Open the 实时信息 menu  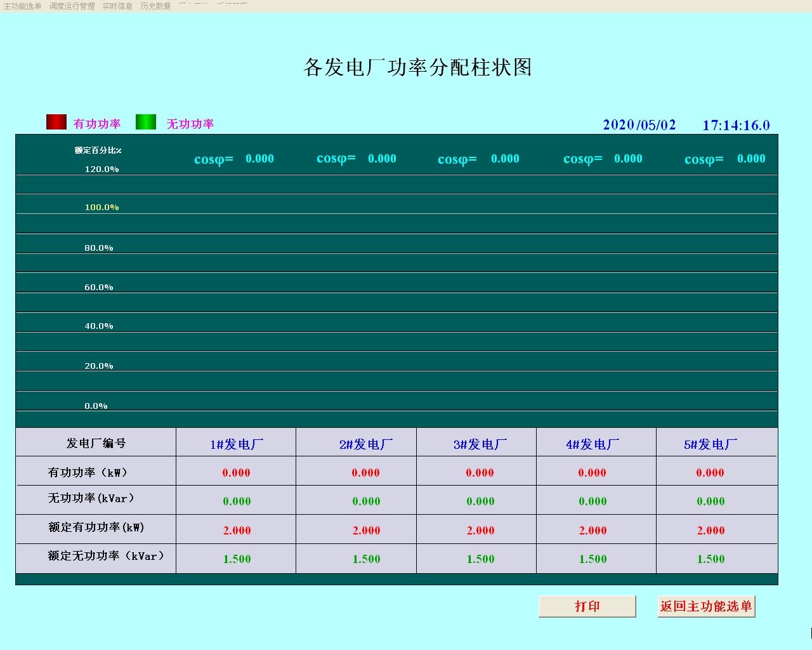click(117, 6)
